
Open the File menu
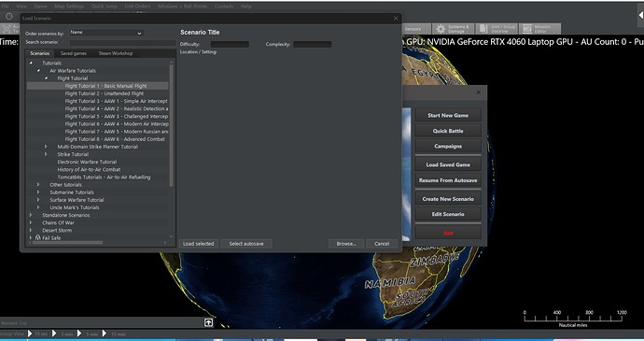tap(5, 7)
